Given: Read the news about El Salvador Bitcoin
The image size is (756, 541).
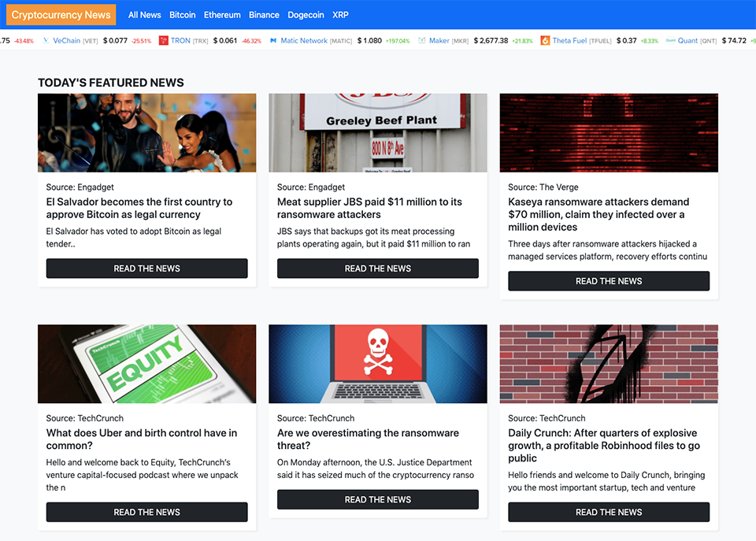Looking at the screenshot, I should (x=147, y=269).
